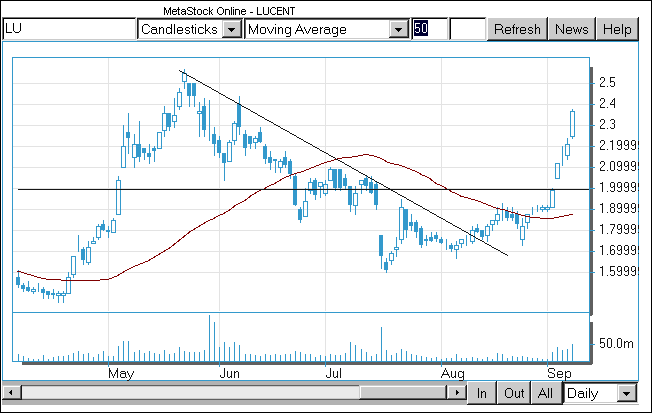Click the Aug label on the date axis

pos(452,373)
